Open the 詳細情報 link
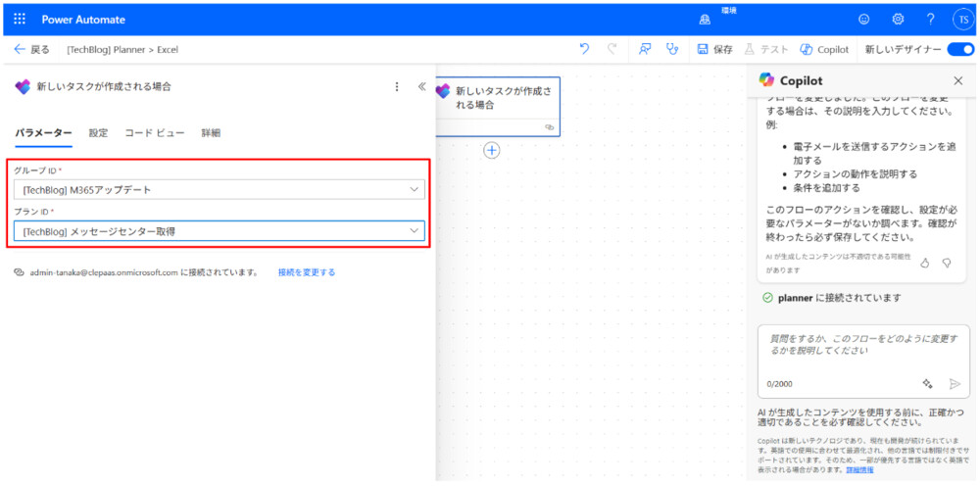980x486 pixels. pos(860,469)
